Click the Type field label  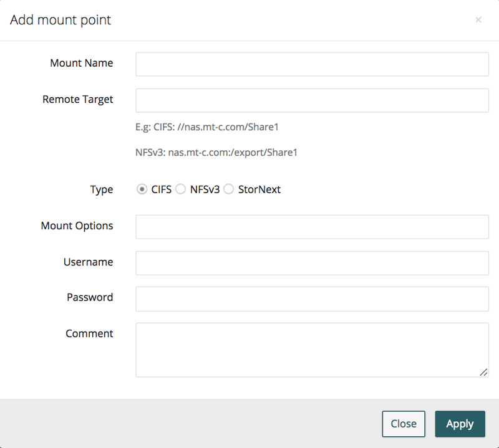tap(101, 189)
